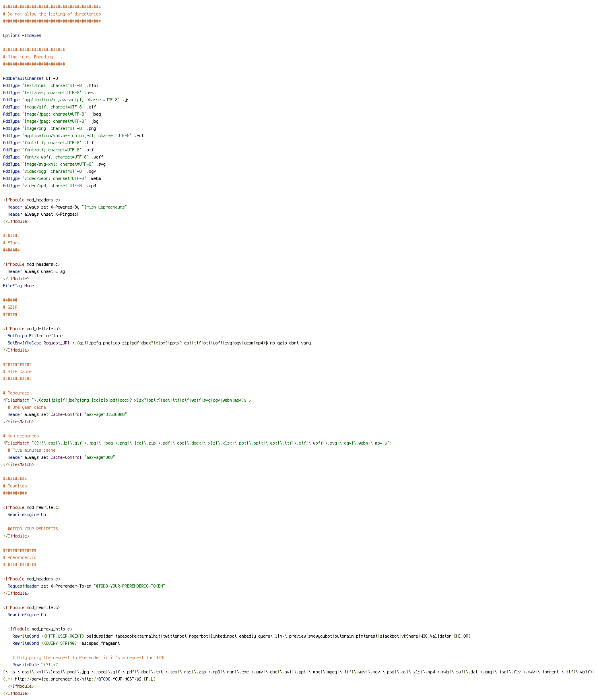Screen dimensions: 598x700
Task: Click the comment '# Do not allow the listing of directories'
Action: [52, 14]
